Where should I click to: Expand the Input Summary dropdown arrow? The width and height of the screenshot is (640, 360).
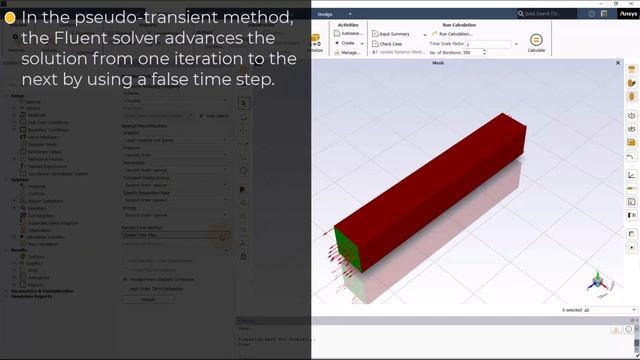tap(424, 34)
